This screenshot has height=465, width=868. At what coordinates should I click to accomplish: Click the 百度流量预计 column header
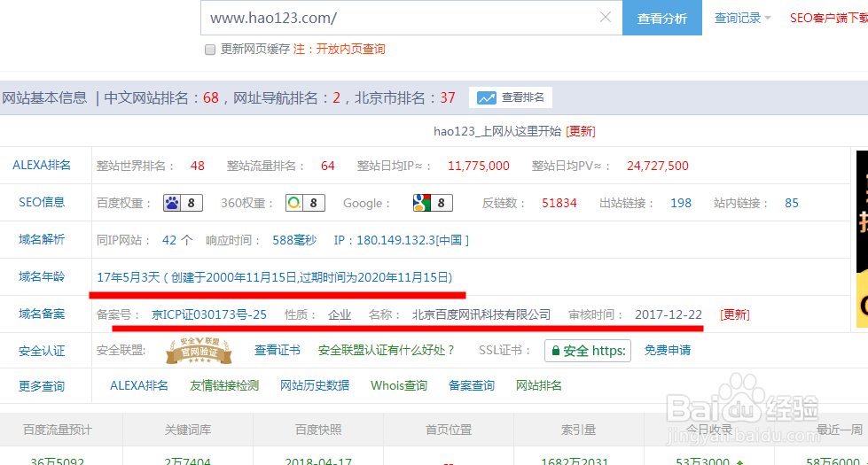click(x=58, y=430)
